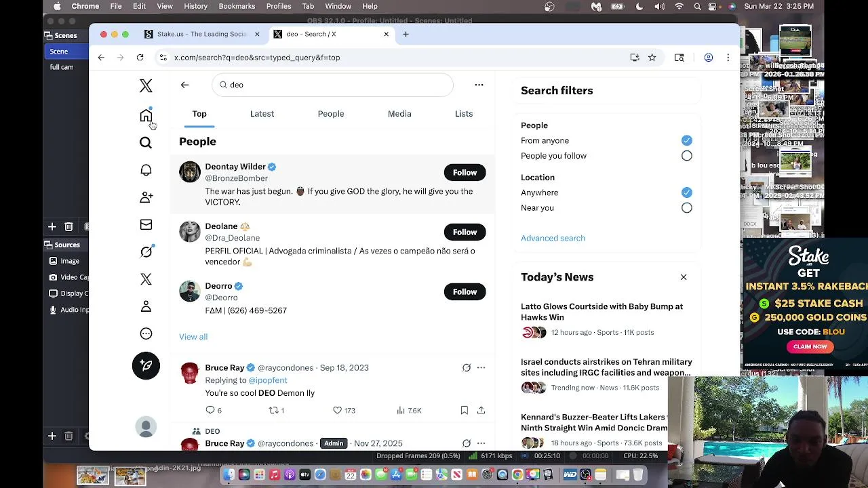The image size is (868, 488).
Task: Open Messages envelope in sidebar
Action: [146, 224]
